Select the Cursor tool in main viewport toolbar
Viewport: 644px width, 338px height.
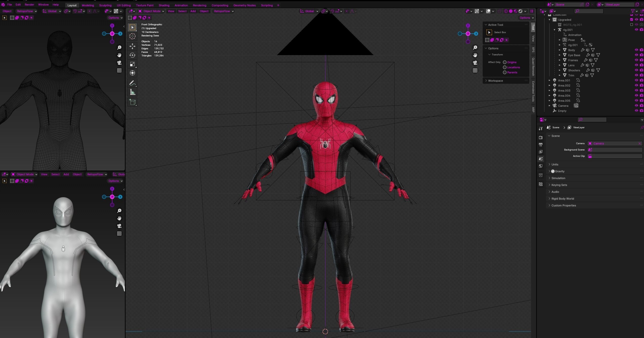[x=132, y=36]
